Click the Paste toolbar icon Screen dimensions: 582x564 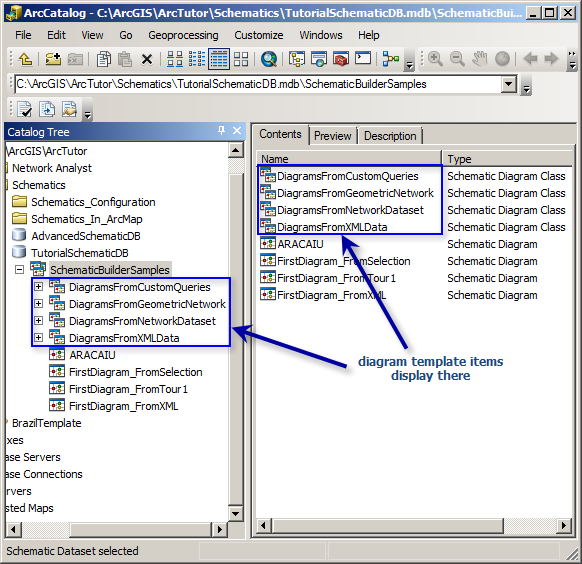[125, 59]
